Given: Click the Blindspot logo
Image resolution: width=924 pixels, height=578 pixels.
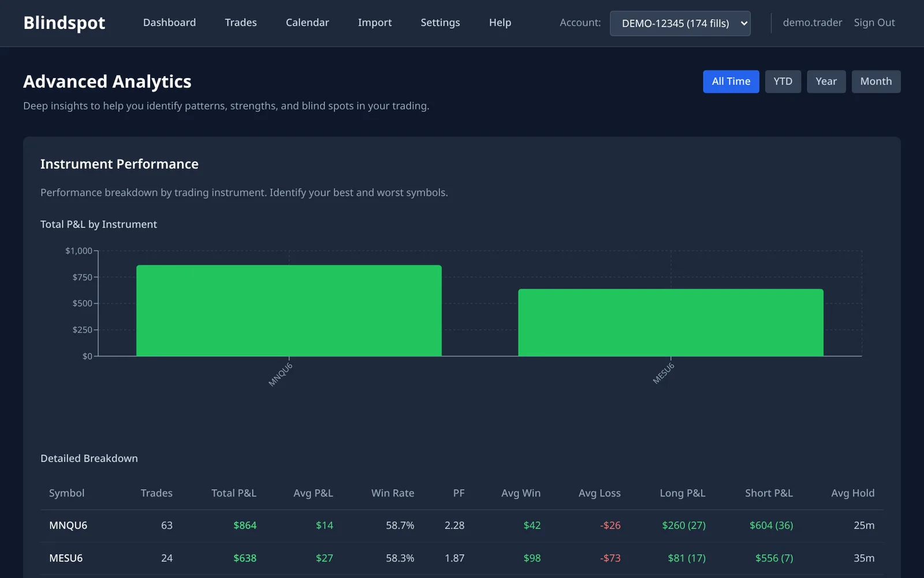Looking at the screenshot, I should pyautogui.click(x=64, y=23).
